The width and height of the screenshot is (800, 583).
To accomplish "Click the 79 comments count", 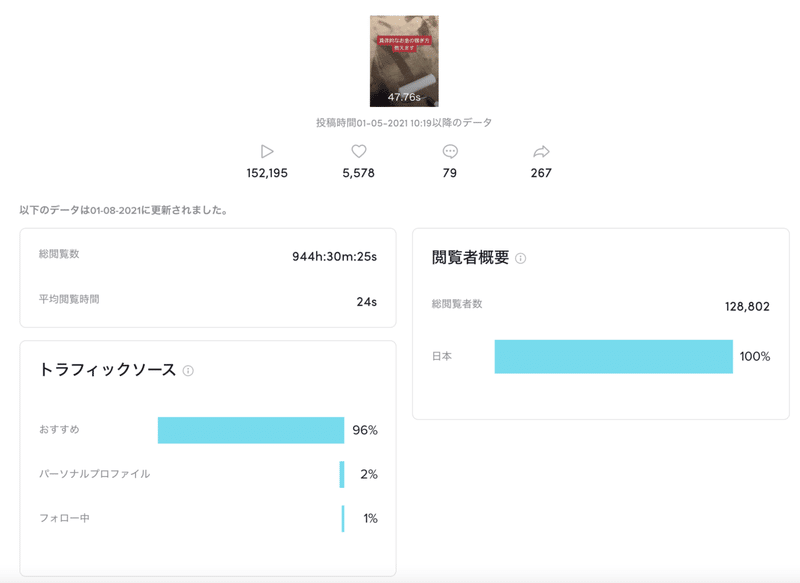I will coord(450,173).
